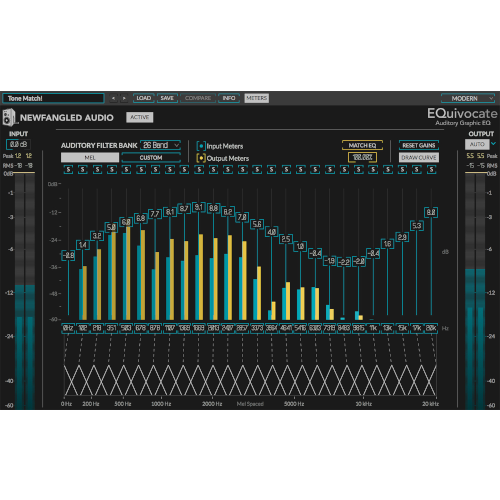Image resolution: width=500 pixels, height=500 pixels.
Task: Toggle solo on the 11k band
Action: (373, 170)
